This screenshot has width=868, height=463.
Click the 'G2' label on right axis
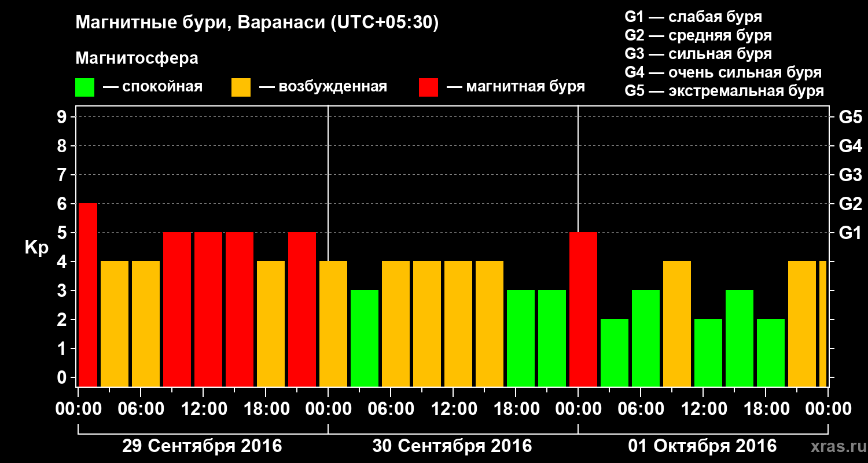[x=850, y=204]
